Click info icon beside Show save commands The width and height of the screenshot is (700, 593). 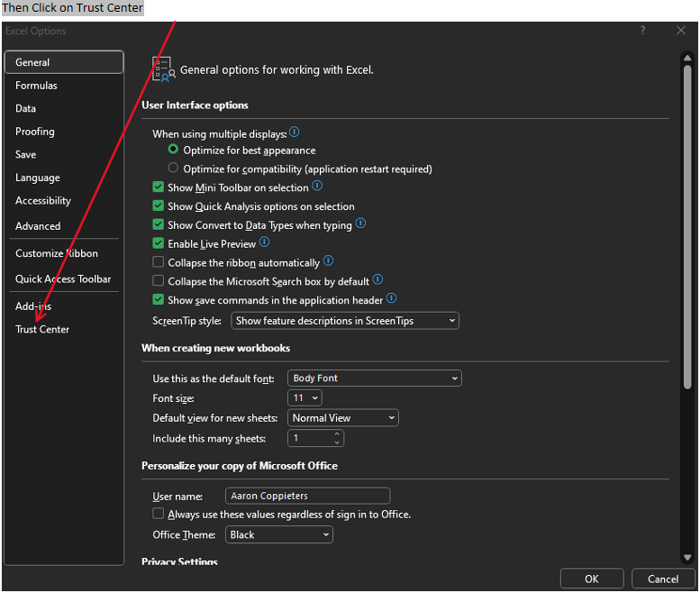[392, 298]
